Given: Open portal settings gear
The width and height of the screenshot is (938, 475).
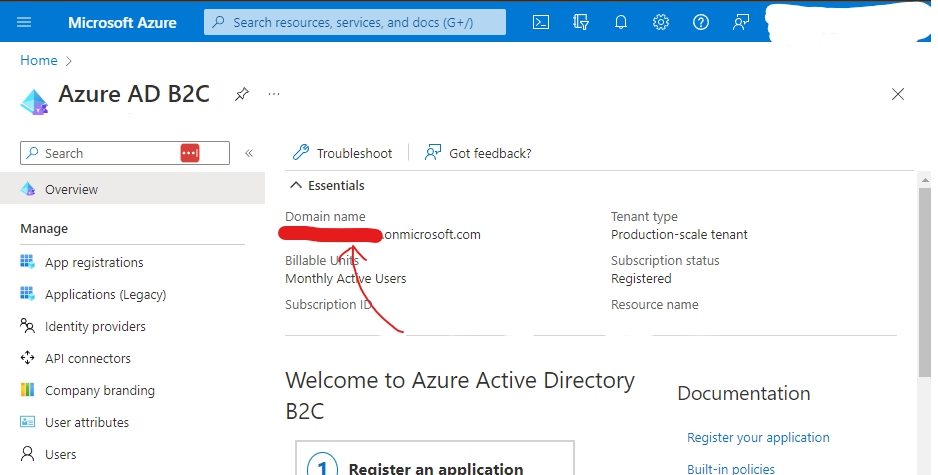Looking at the screenshot, I should pos(661,22).
